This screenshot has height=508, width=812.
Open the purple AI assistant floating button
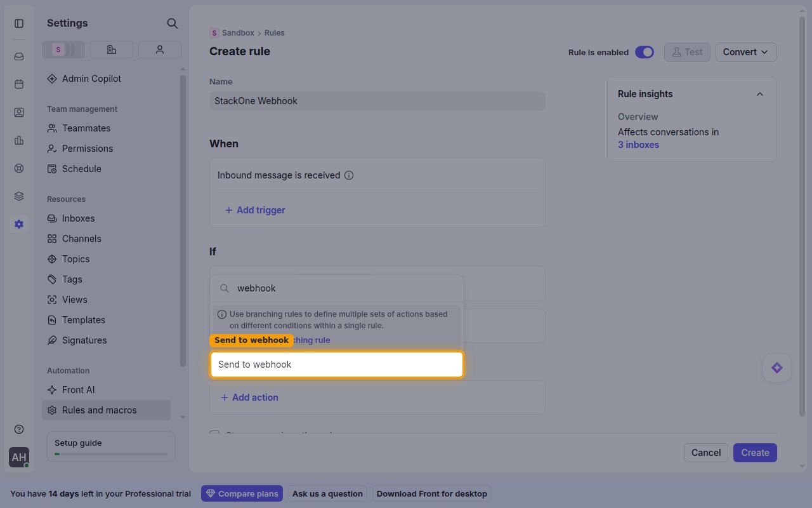[x=777, y=368]
